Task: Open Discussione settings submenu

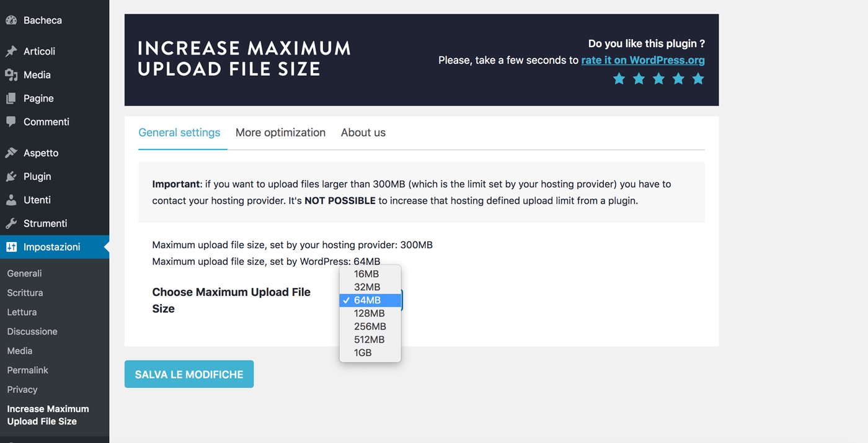Action: 32,331
